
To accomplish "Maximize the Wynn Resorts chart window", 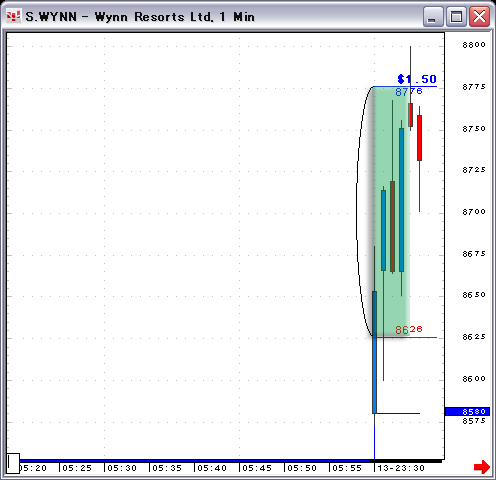I will click(x=456, y=16).
